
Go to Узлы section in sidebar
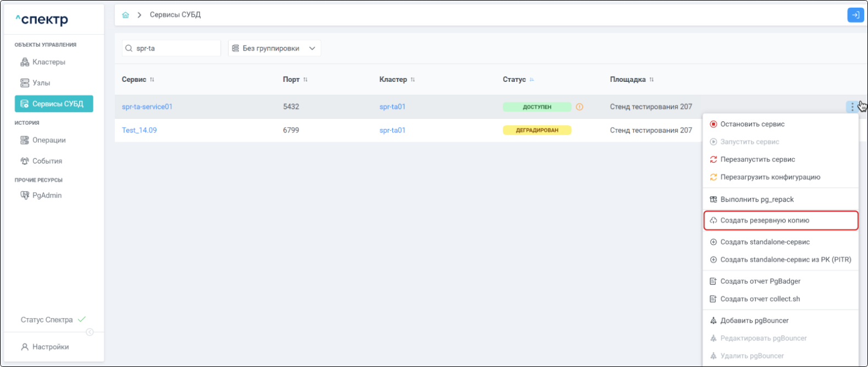(x=41, y=83)
